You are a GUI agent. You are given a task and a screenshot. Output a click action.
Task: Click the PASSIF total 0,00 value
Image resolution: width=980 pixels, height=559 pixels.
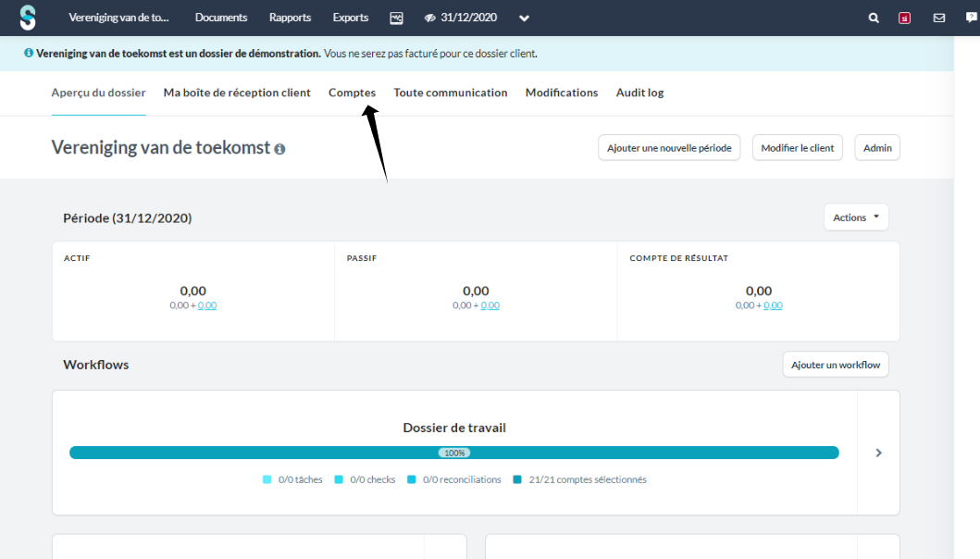(x=476, y=291)
